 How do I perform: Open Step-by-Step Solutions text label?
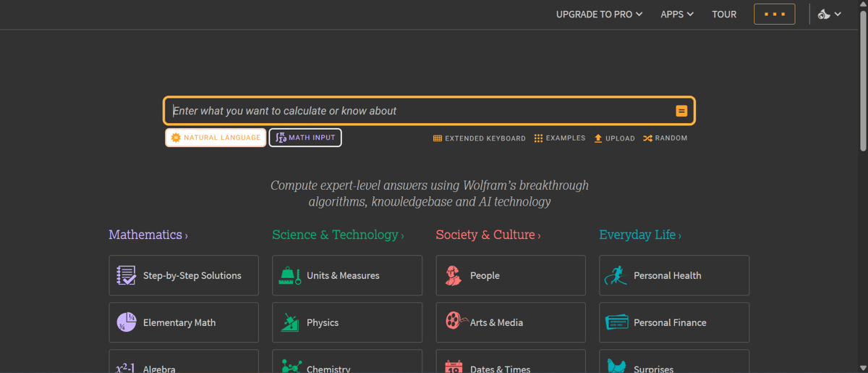(192, 275)
